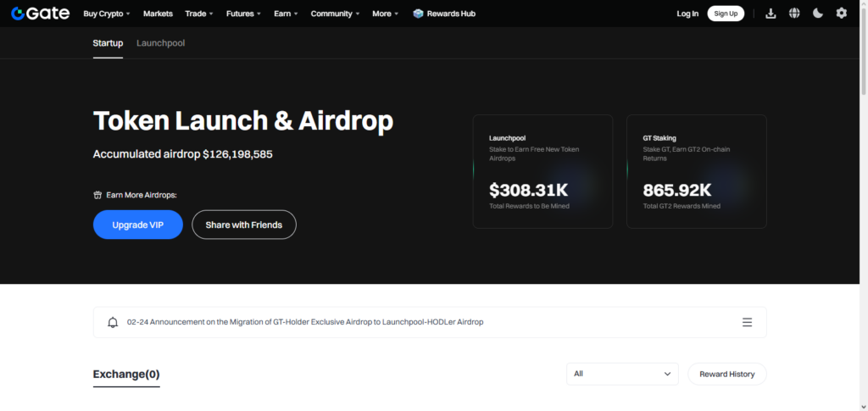This screenshot has width=868, height=411.
Task: Open the Launchpool rewards card
Action: (542, 171)
